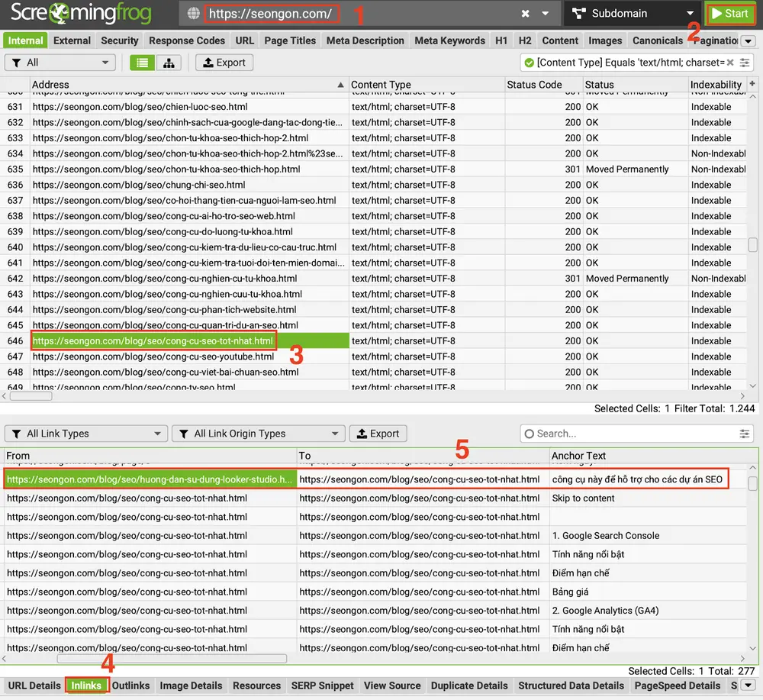Screen dimensions: 763x700
Task: Export the Inlinks data
Action: pyautogui.click(x=378, y=434)
